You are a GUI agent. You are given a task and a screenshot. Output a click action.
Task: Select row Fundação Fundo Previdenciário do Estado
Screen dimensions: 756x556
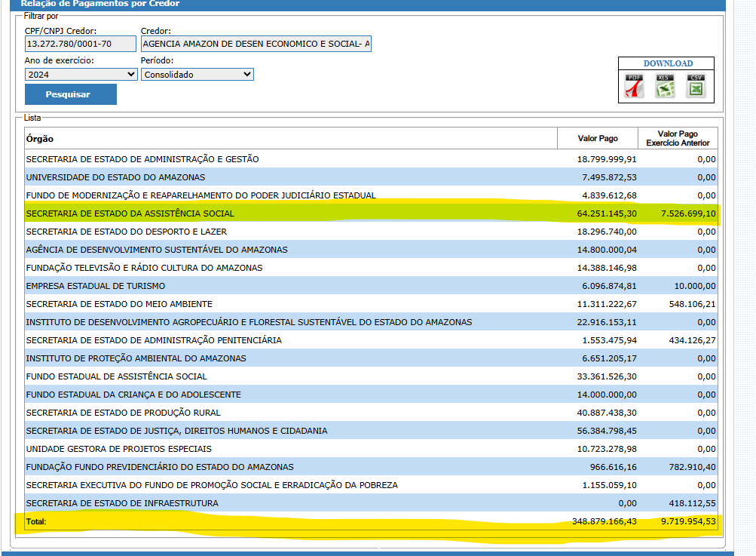pyautogui.click(x=371, y=467)
